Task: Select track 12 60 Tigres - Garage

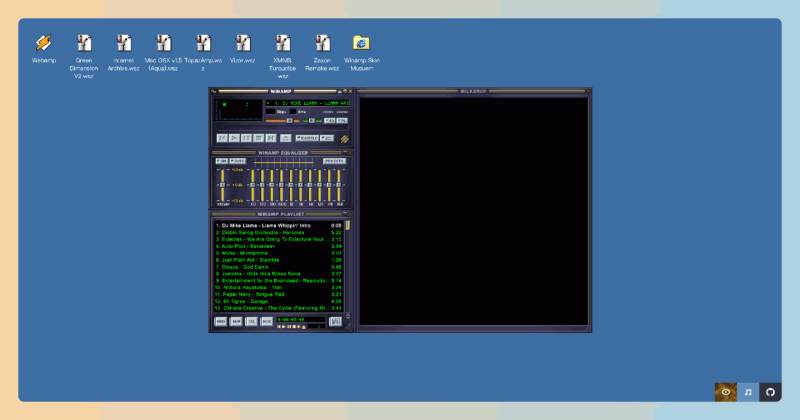Action: click(279, 301)
